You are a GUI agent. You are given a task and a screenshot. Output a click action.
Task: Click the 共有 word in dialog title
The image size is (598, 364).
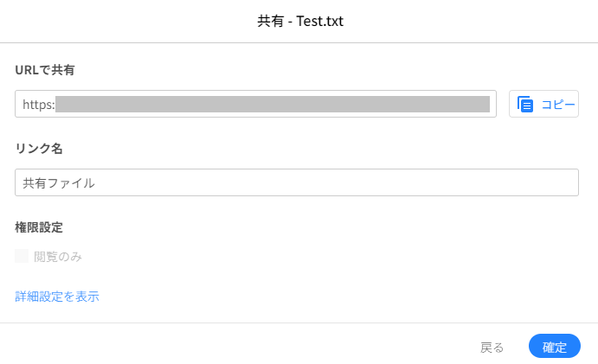[270, 21]
